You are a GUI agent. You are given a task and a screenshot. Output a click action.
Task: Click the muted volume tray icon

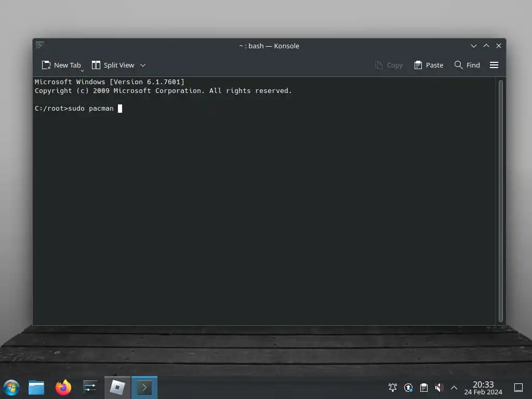tap(439, 388)
